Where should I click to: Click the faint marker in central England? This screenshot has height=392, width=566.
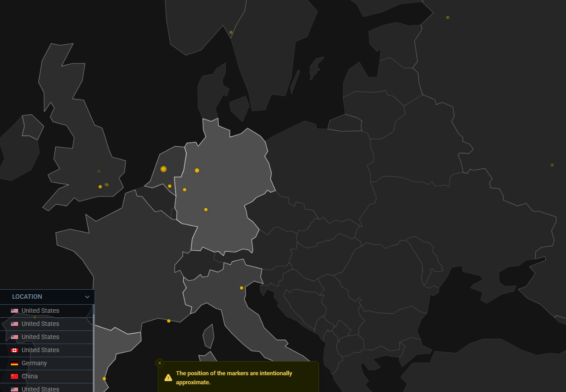pos(99,171)
